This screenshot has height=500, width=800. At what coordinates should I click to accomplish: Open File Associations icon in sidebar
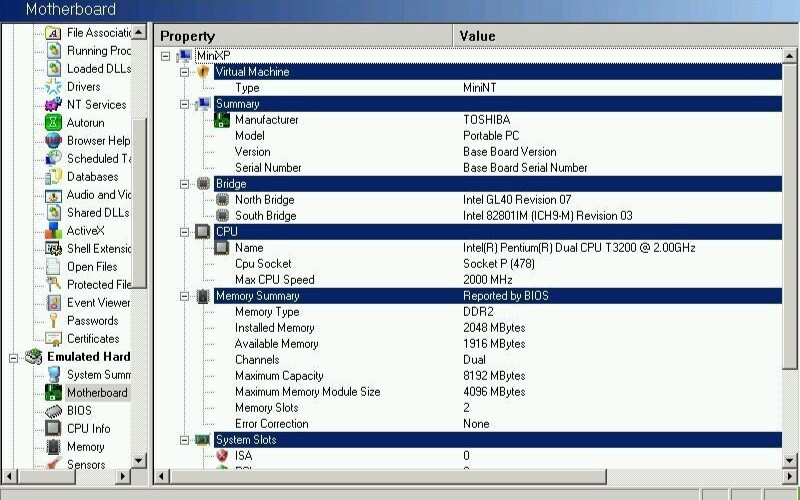click(53, 33)
